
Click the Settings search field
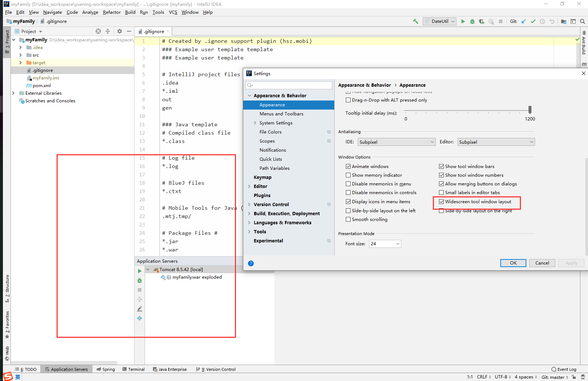tap(289, 85)
